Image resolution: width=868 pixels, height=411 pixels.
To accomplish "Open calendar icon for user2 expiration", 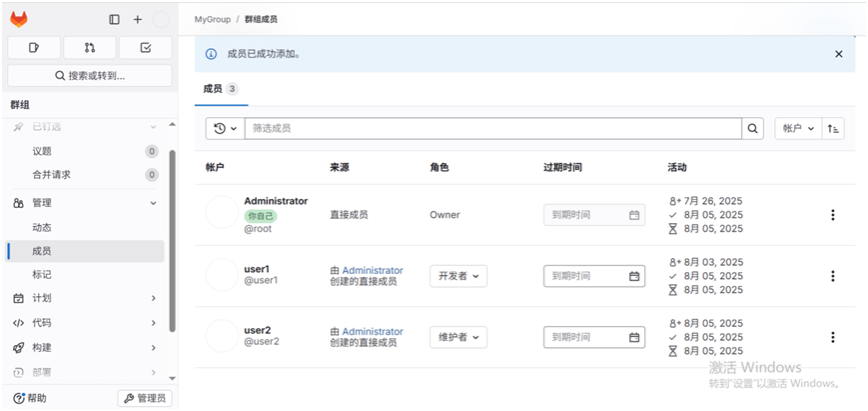I will coord(634,337).
